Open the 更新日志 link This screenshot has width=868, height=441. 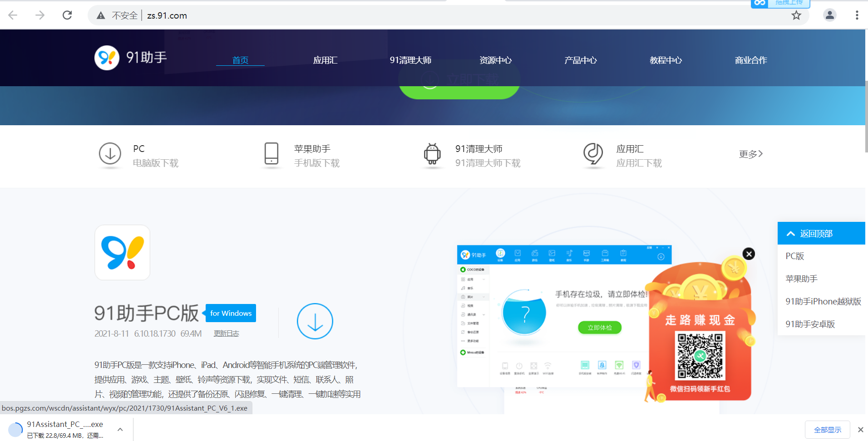[x=226, y=333]
